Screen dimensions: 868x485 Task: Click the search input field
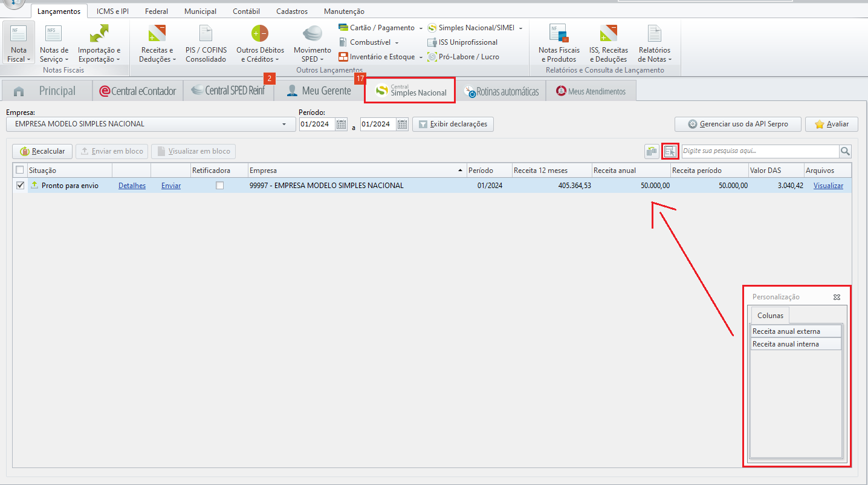click(x=760, y=151)
